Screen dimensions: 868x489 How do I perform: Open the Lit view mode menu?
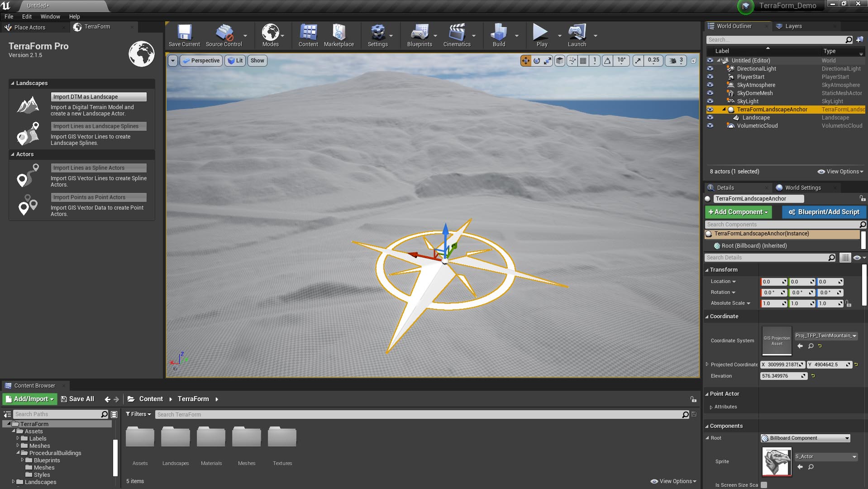pos(235,61)
